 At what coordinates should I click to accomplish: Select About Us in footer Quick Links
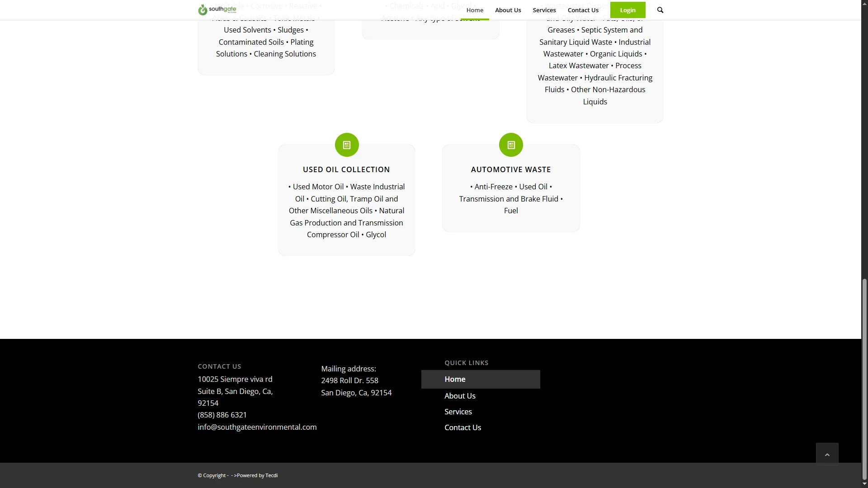(460, 396)
